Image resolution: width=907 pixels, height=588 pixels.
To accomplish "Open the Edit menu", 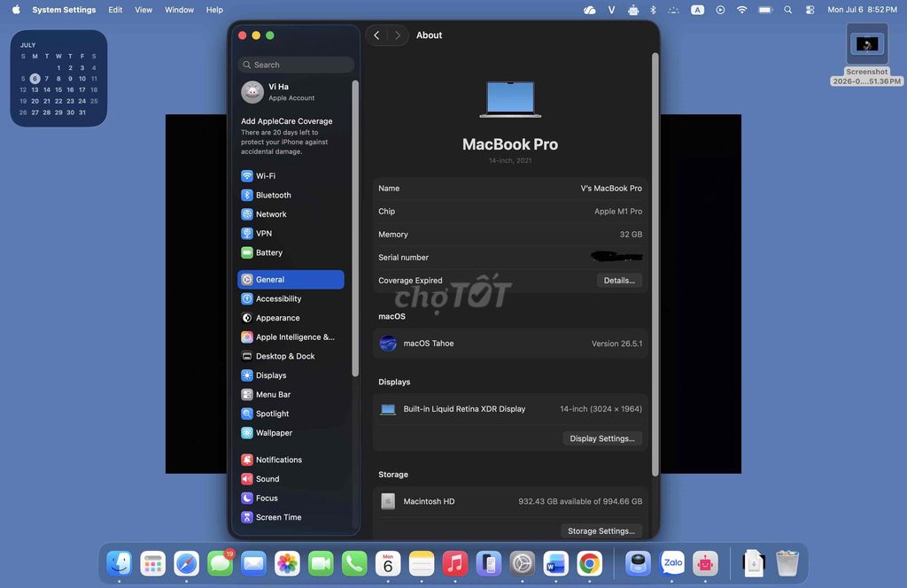I will point(115,10).
